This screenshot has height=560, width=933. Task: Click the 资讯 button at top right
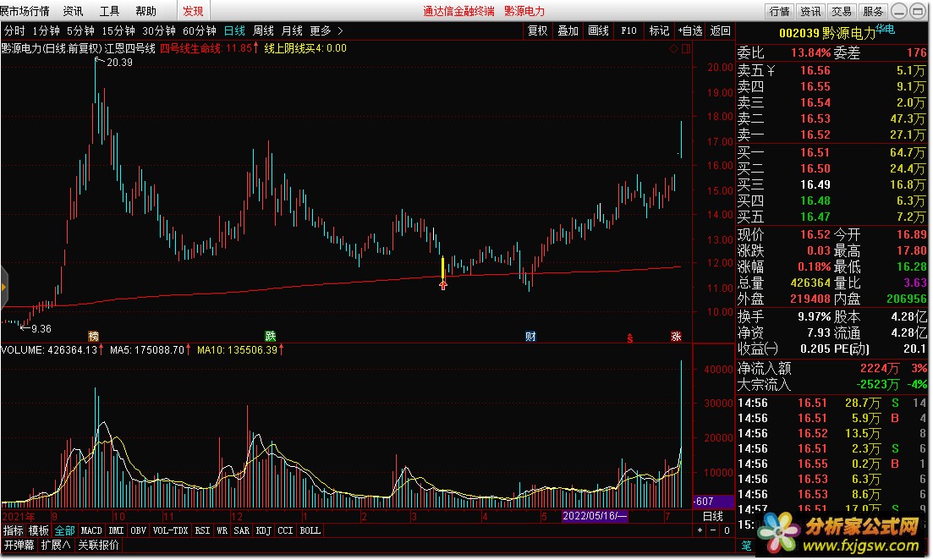click(810, 11)
